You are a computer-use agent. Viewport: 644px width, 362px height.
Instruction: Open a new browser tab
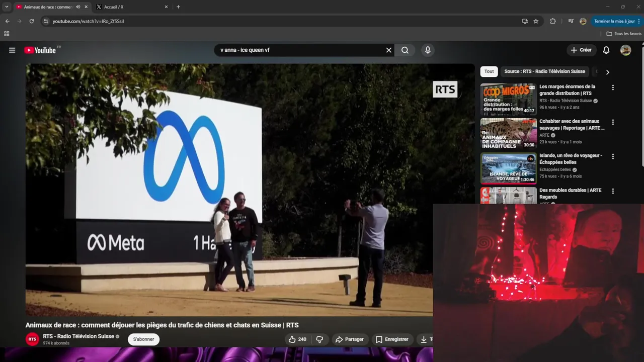(178, 7)
